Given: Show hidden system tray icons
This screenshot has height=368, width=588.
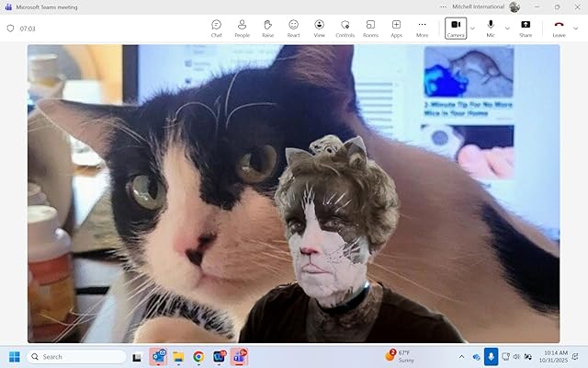Looking at the screenshot, I should click(461, 356).
